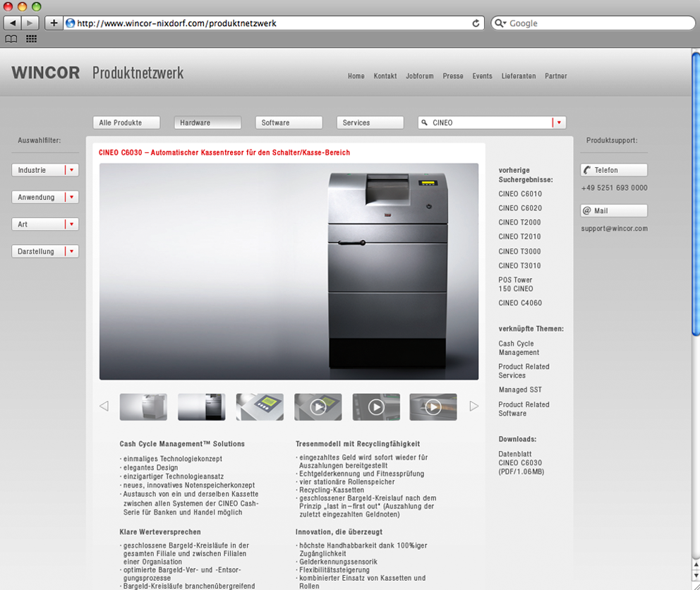The image size is (700, 590).
Task: Add bookmark with the plus button
Action: click(x=54, y=23)
